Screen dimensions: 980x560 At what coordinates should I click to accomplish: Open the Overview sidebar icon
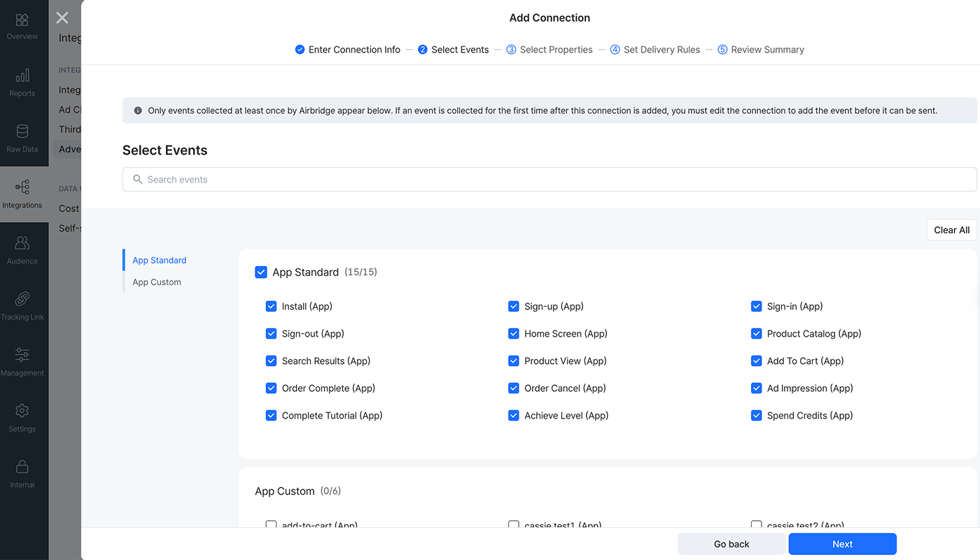click(22, 25)
